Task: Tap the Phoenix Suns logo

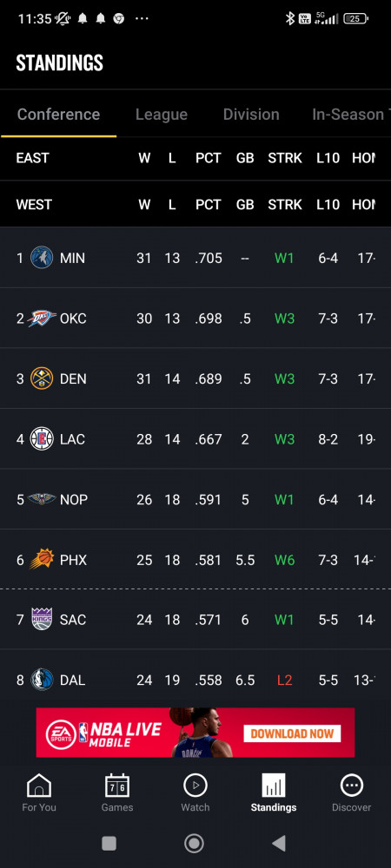Action: coord(42,560)
